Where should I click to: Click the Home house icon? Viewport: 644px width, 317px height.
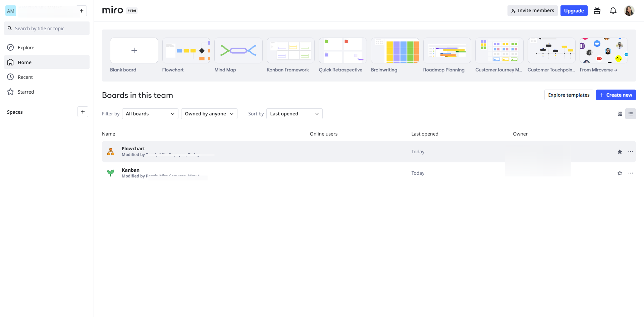click(x=10, y=62)
